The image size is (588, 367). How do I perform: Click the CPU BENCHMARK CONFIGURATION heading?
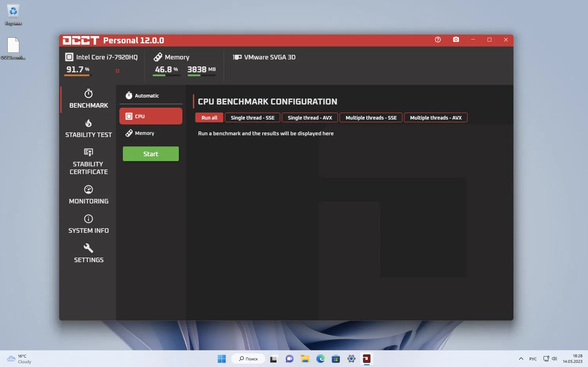click(267, 102)
